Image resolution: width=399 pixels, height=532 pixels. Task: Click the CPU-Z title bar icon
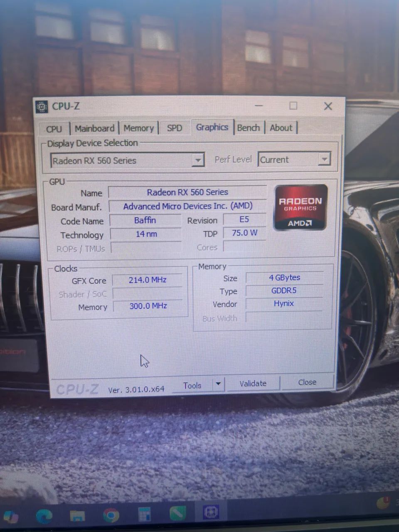[41, 107]
